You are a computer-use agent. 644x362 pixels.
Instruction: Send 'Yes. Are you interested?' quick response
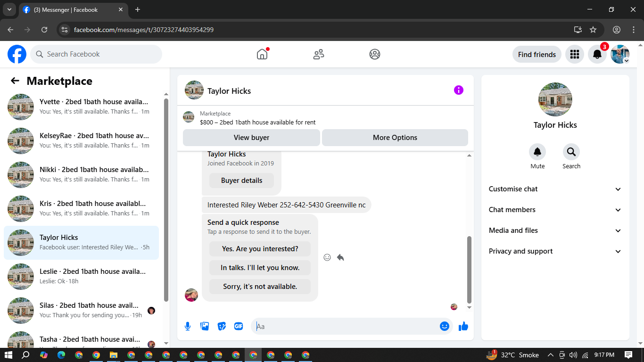260,249
